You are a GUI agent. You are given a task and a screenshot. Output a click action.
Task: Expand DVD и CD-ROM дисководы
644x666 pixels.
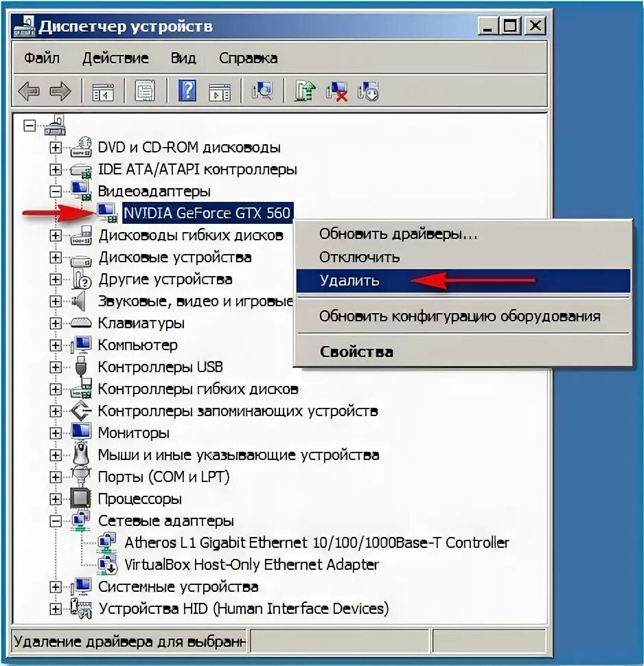[55, 148]
